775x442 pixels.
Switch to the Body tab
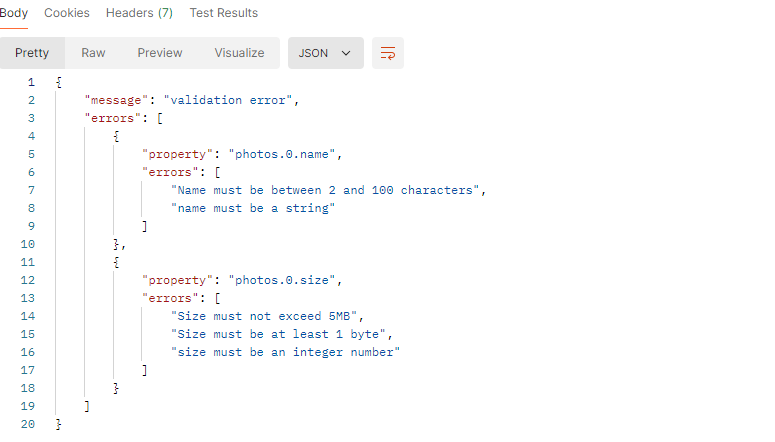tap(14, 13)
